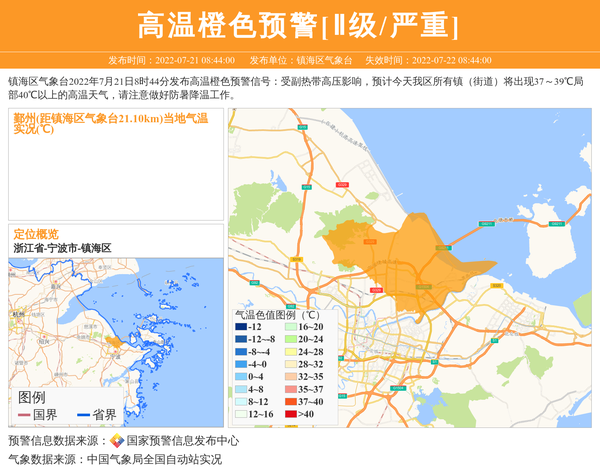The image size is (600, 471).
Task: Select the 35~37 temperature legend swatch
Action: click(x=291, y=389)
